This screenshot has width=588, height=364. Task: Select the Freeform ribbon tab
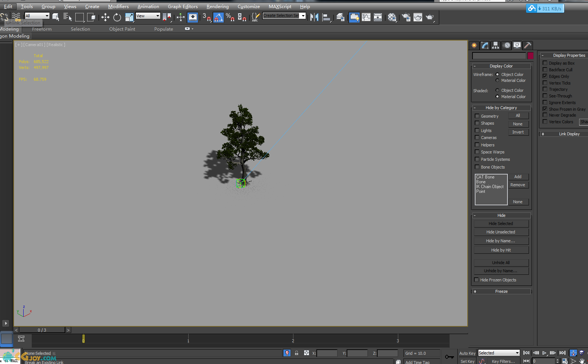(x=42, y=29)
